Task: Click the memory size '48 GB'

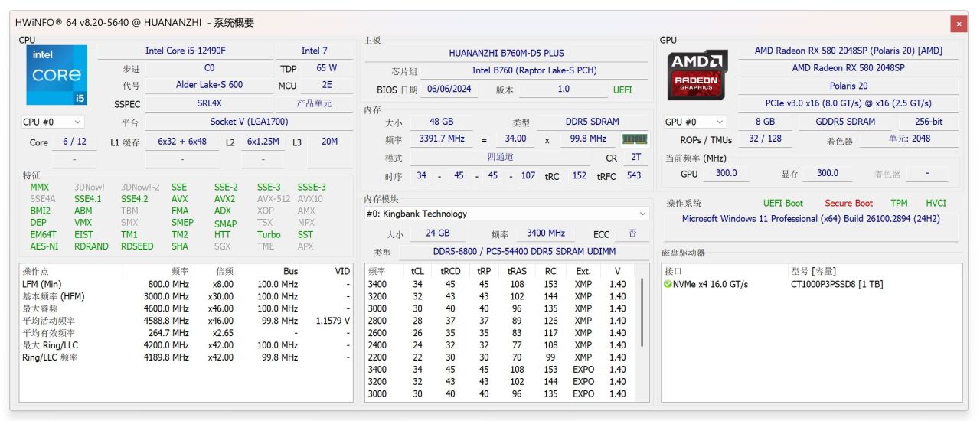Action: click(440, 122)
